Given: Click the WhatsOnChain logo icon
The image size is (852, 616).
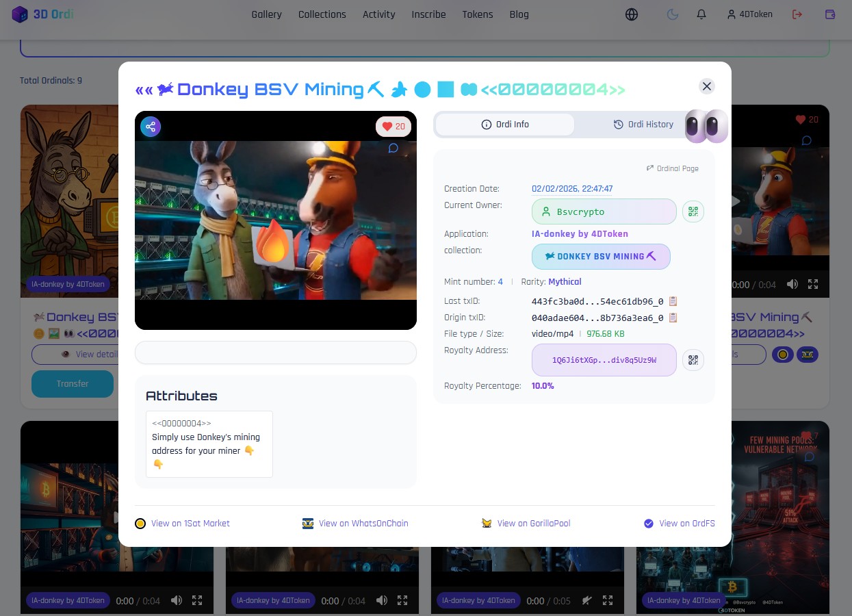Looking at the screenshot, I should pos(308,524).
